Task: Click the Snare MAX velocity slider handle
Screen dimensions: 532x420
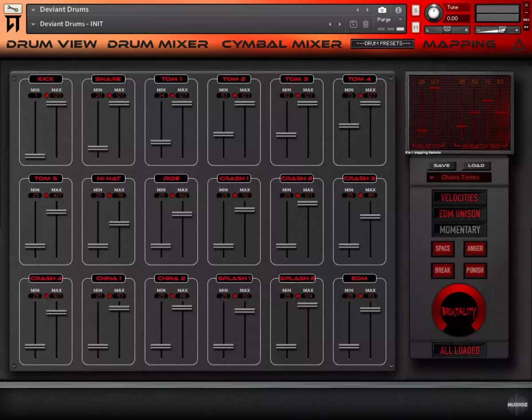Action: tap(119, 104)
